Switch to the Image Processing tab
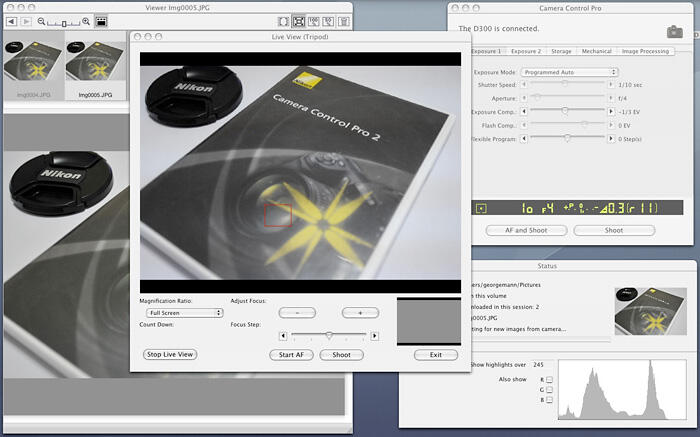This screenshot has width=700, height=437. pyautogui.click(x=646, y=50)
